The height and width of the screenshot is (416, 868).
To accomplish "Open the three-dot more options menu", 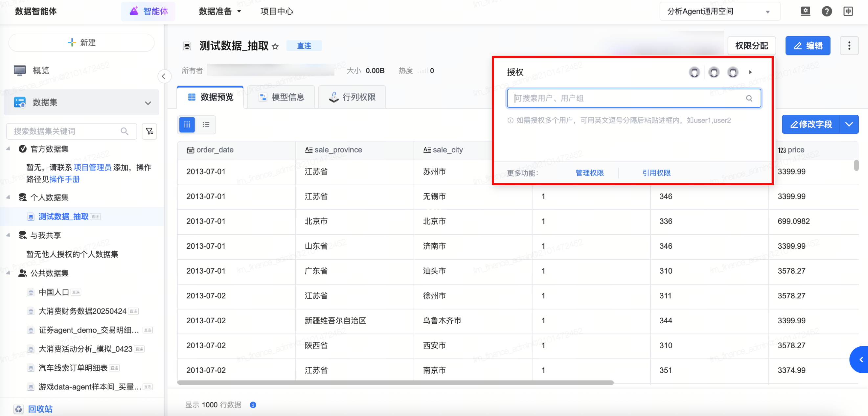I will [849, 46].
